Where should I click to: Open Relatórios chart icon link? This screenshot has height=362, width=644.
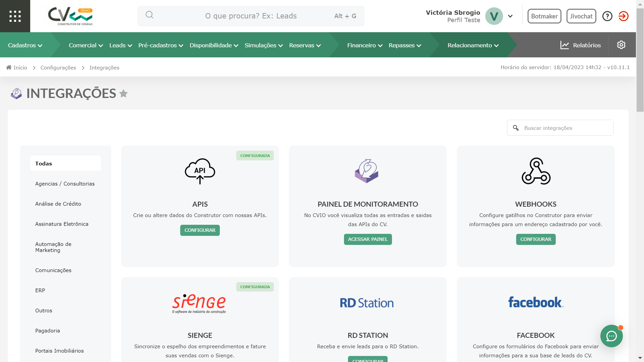coord(581,45)
